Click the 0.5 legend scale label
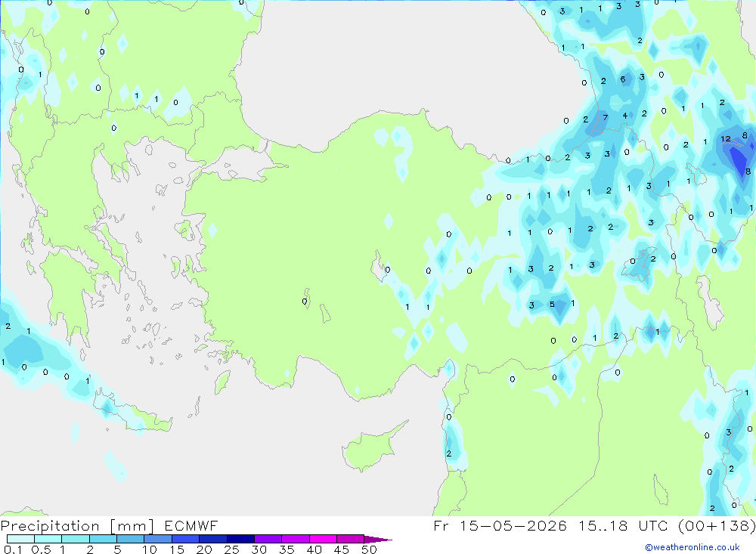Screen dimensions: 756x554 coord(41,549)
